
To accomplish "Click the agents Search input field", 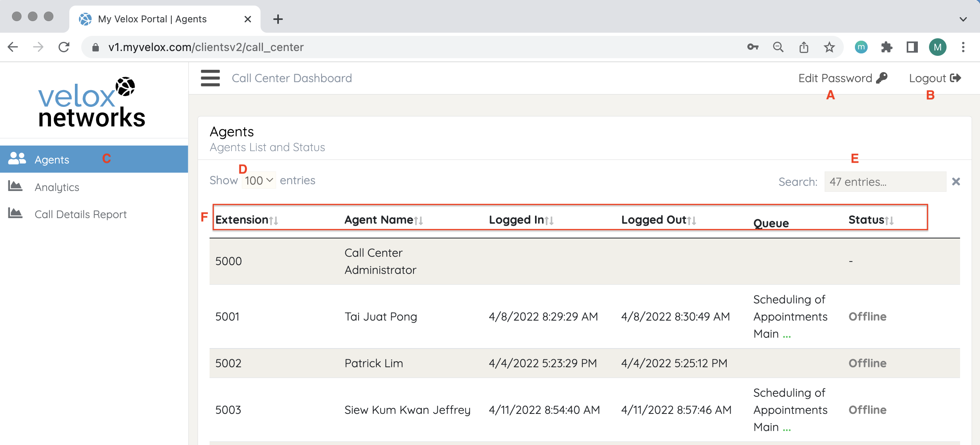I will coord(885,182).
